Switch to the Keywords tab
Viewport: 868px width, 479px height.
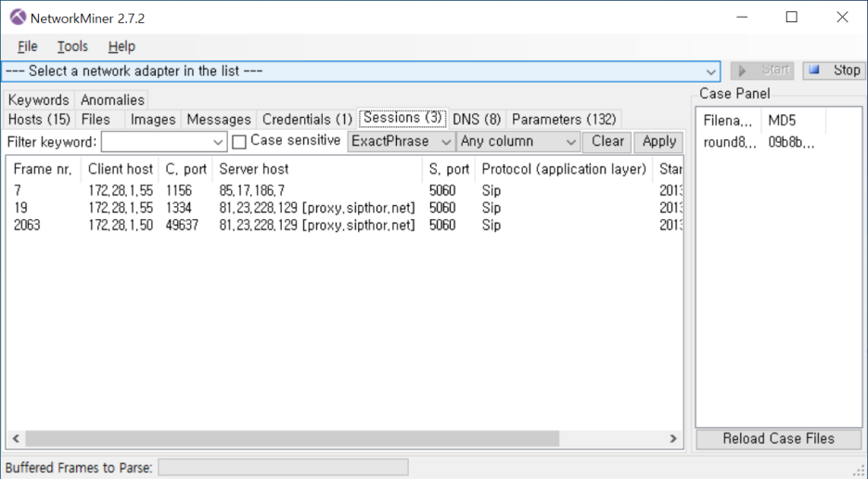[38, 100]
